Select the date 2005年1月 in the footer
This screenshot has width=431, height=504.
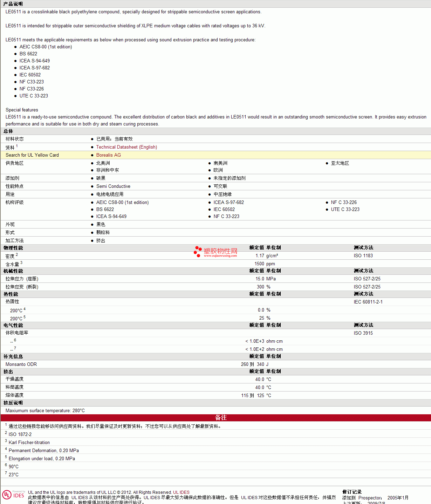(398, 498)
